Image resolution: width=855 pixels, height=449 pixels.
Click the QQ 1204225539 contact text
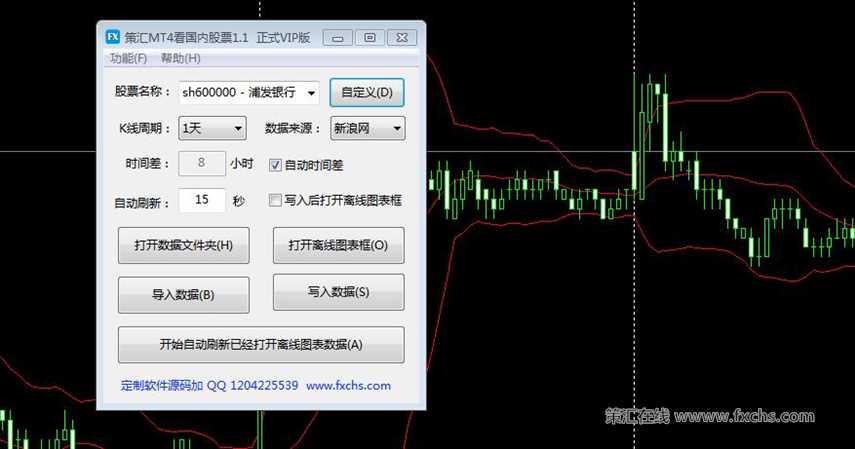(x=252, y=386)
